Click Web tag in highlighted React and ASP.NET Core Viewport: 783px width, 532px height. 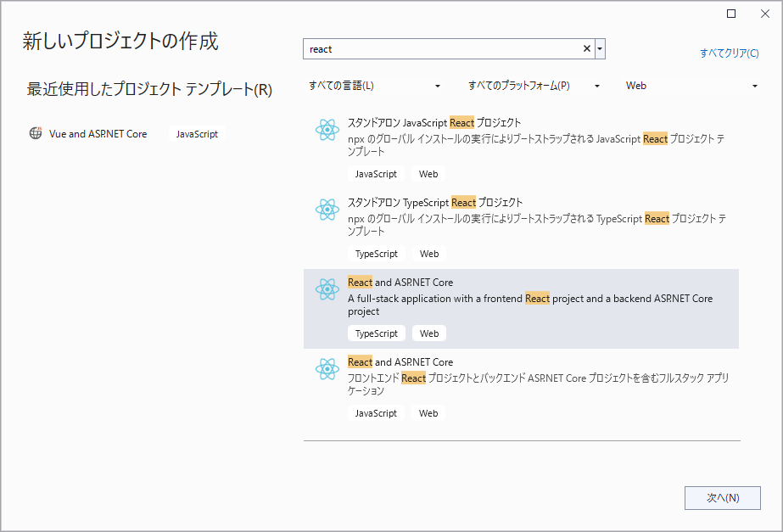pyautogui.click(x=429, y=333)
